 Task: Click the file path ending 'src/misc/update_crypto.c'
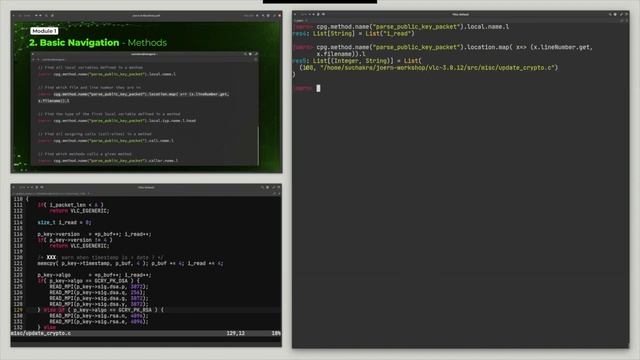[439, 68]
